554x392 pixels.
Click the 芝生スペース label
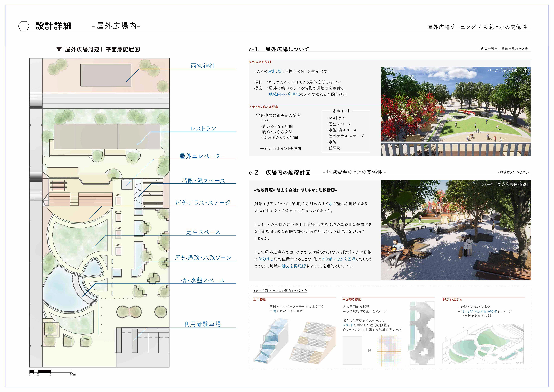[203, 232]
